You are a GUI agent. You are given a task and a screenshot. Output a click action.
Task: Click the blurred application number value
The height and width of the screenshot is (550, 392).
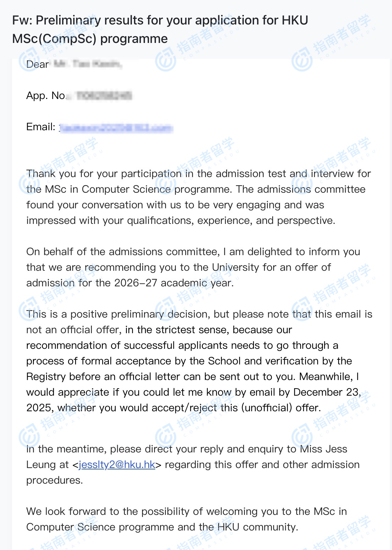pyautogui.click(x=104, y=95)
